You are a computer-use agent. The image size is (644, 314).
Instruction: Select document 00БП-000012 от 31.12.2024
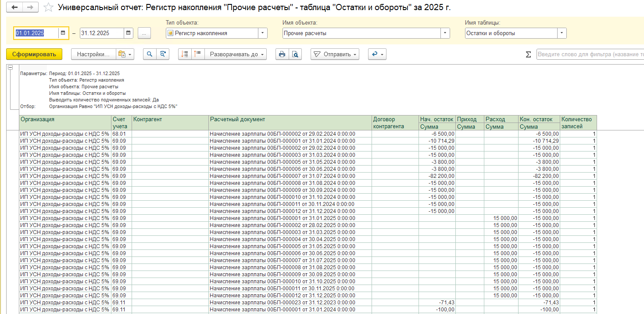pyautogui.click(x=290, y=211)
